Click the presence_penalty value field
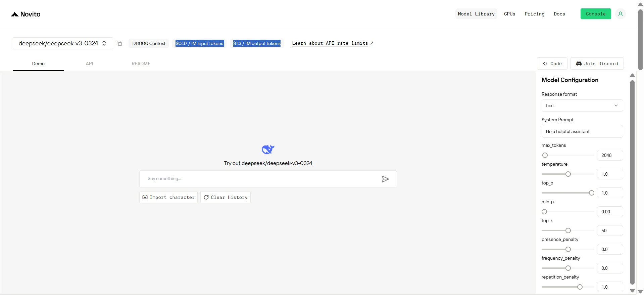 point(610,249)
